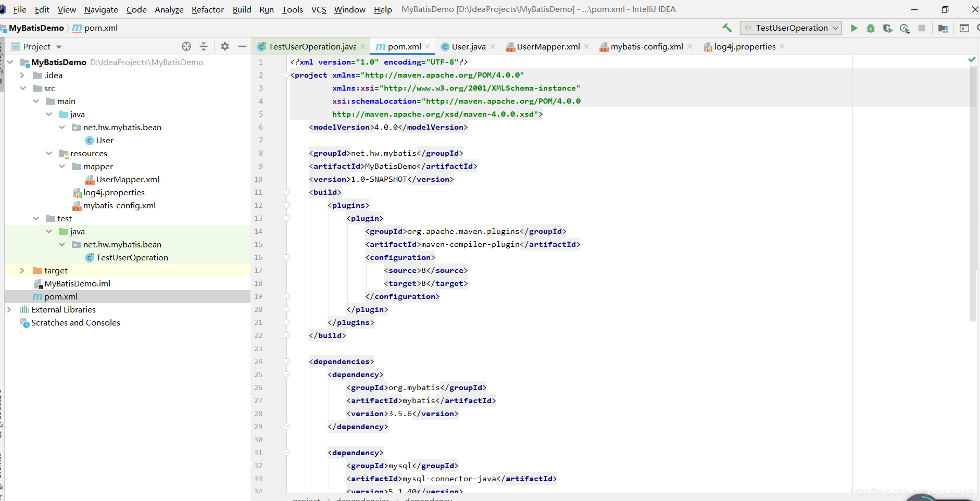
Task: Click the gray Stop square icon
Action: click(x=922, y=28)
